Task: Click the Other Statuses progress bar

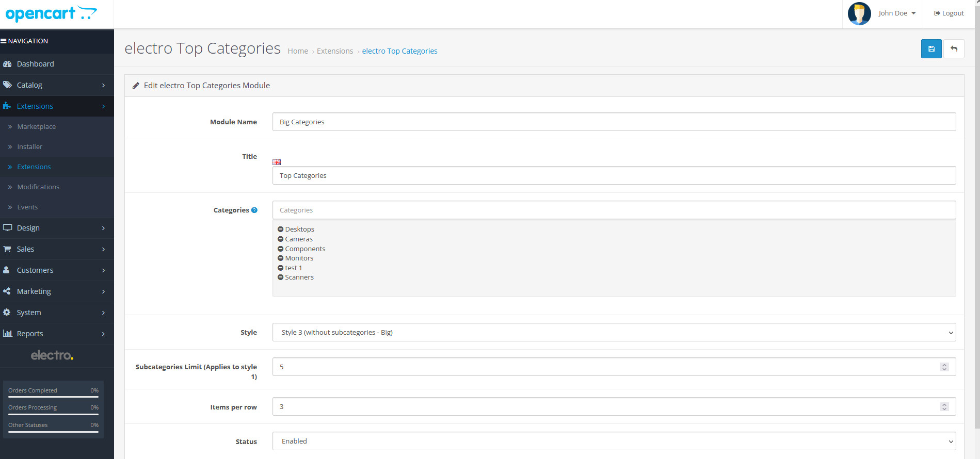Action: point(53,431)
